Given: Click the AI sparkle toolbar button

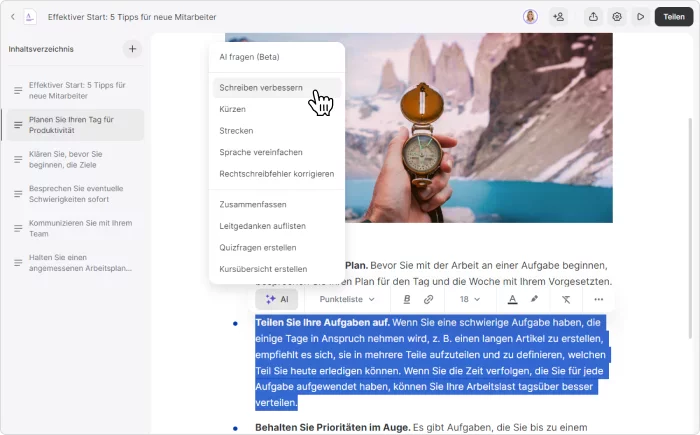Looking at the screenshot, I should click(x=277, y=299).
